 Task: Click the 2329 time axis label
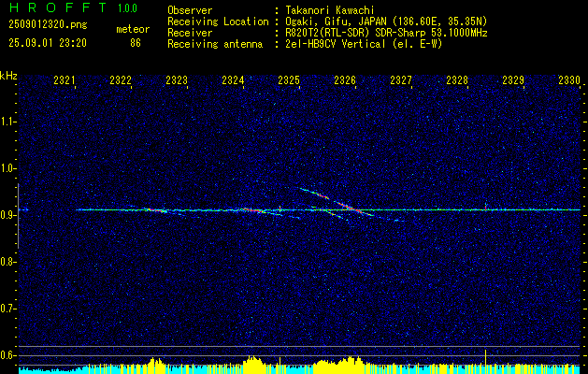click(512, 80)
